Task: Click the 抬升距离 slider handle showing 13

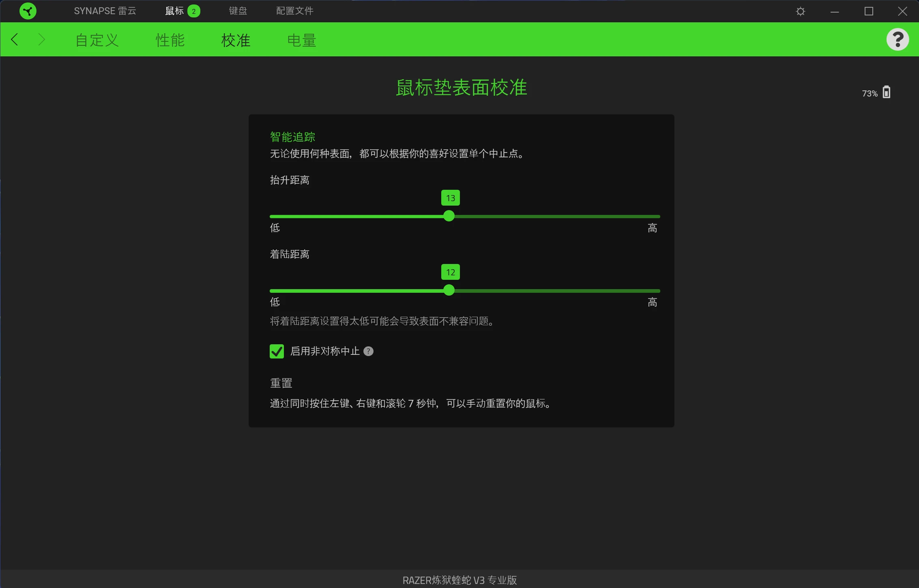Action: [x=449, y=216]
